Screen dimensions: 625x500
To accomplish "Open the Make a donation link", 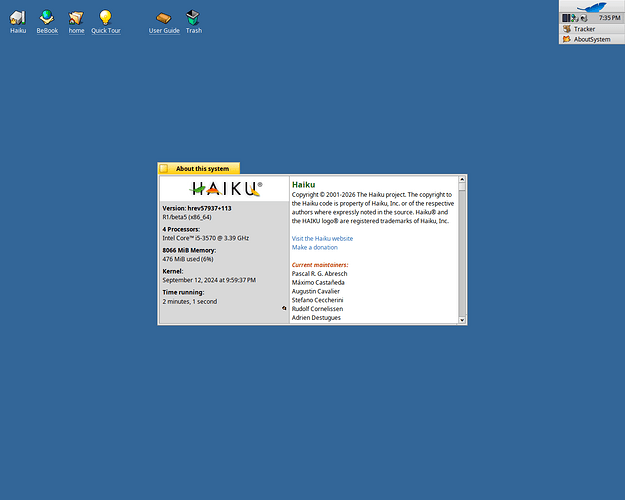I will (x=314, y=247).
